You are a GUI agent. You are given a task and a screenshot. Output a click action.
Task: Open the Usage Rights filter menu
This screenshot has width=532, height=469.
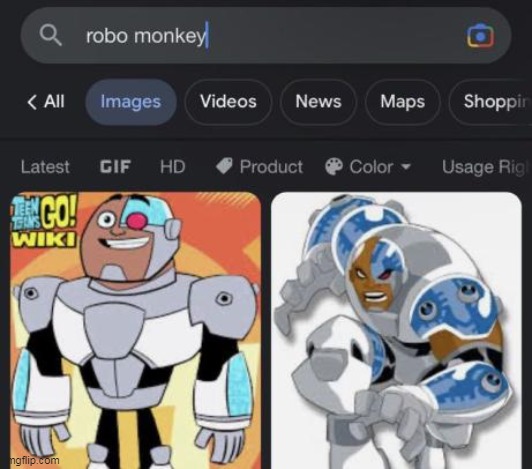coord(486,167)
